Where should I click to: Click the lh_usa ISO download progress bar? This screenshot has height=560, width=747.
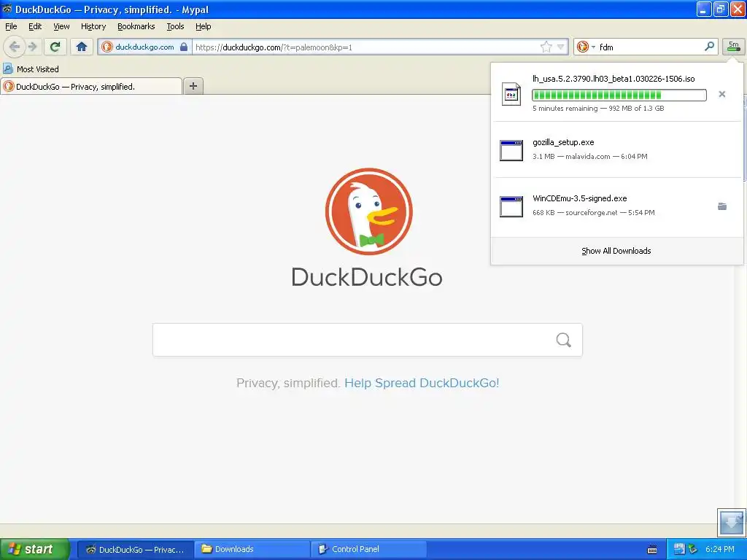click(619, 95)
